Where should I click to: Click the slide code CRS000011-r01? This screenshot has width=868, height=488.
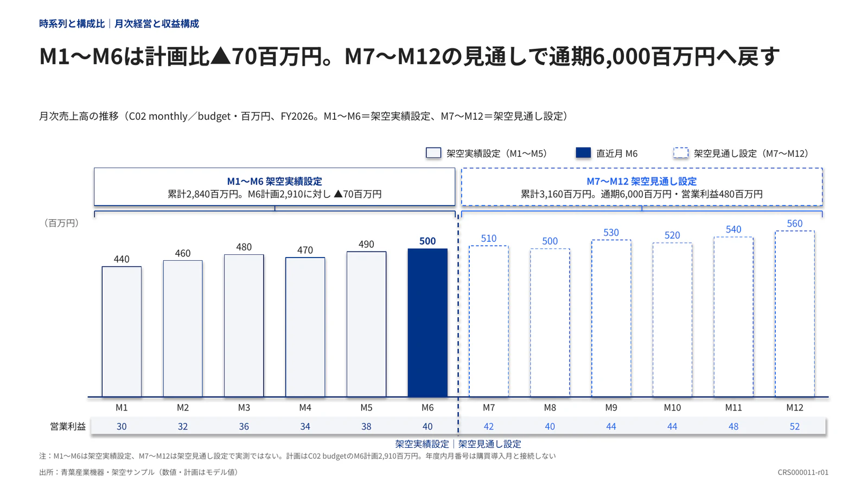click(x=803, y=472)
